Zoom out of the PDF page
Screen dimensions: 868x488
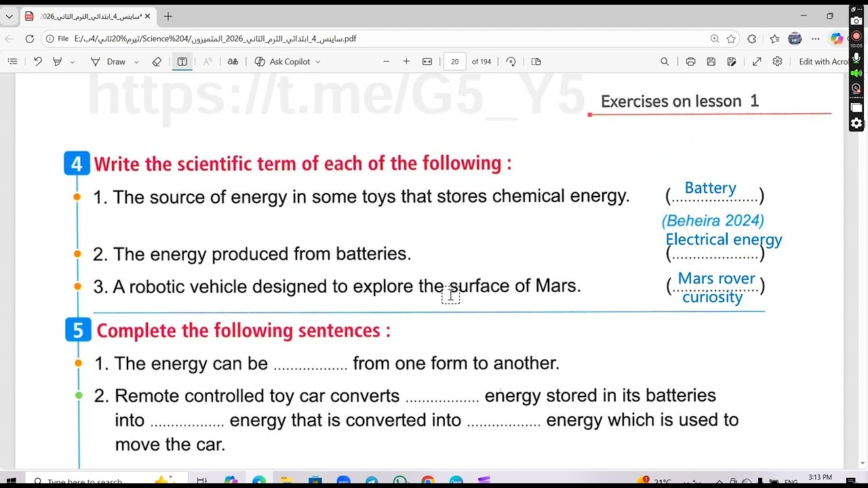pos(387,62)
